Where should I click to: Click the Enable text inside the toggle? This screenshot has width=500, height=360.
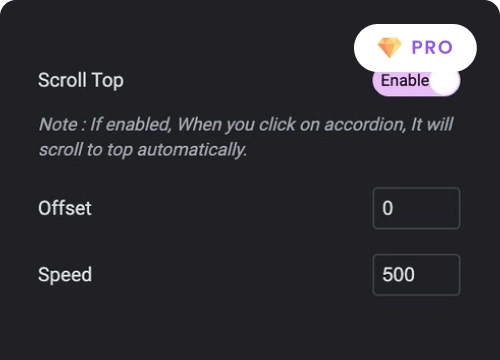(405, 81)
